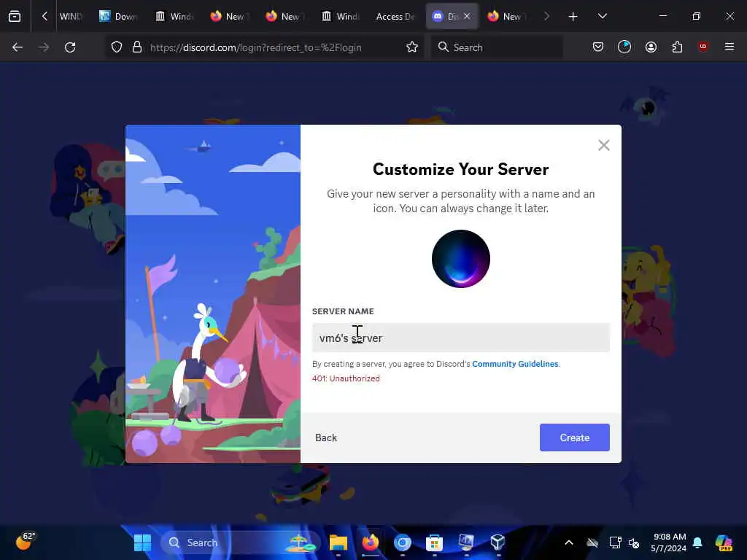Expand the list all tabs dropdown

(x=602, y=16)
